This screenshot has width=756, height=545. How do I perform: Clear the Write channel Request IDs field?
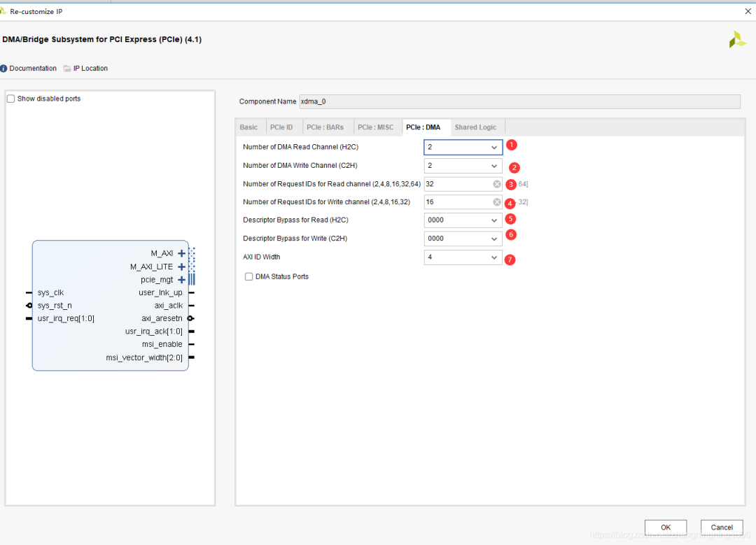[496, 202]
